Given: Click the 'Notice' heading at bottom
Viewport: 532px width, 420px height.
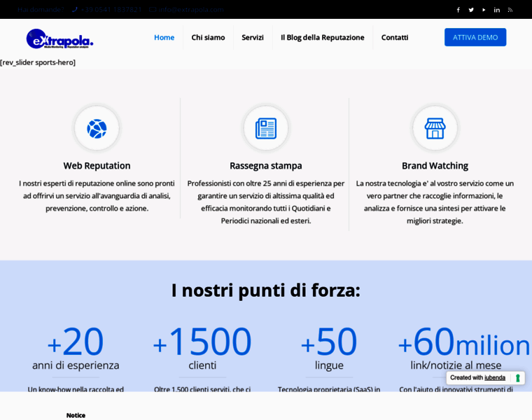Looking at the screenshot, I should [76, 415].
